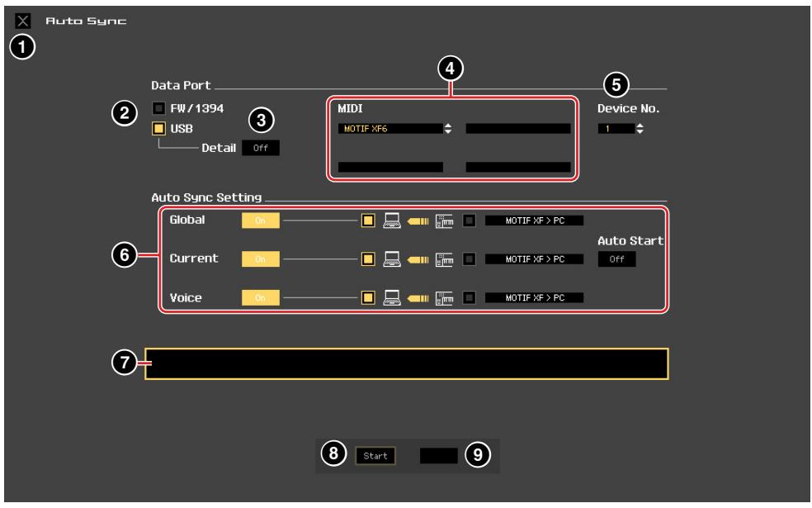Image resolution: width=812 pixels, height=508 pixels.
Task: Enable Current synth-to-PC direction checkbox
Action: point(470,259)
